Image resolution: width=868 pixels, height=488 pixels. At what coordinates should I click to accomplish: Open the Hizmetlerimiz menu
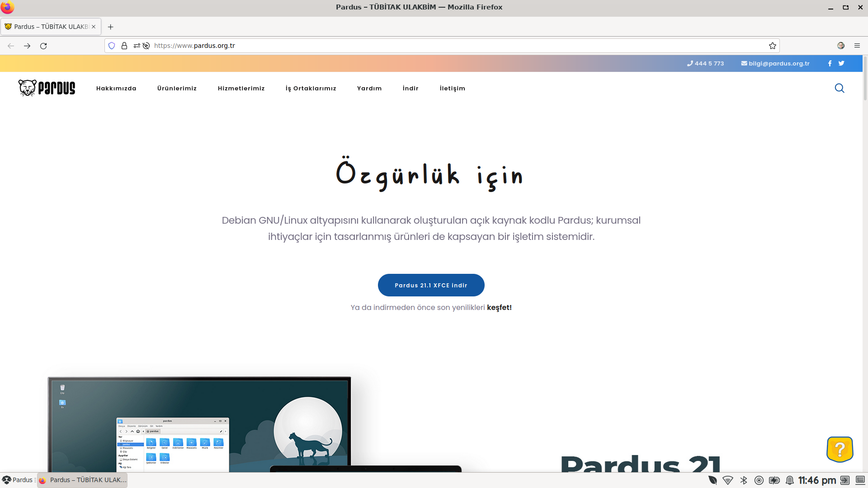click(241, 88)
